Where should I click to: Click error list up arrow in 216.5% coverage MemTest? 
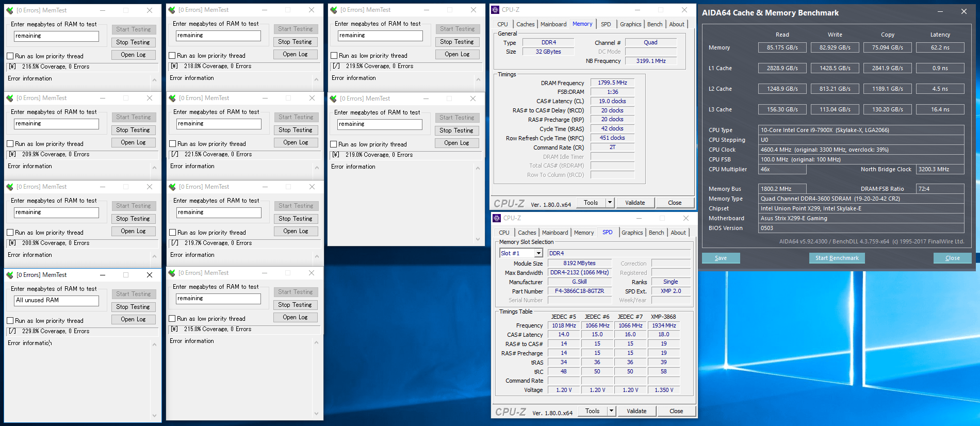point(154,80)
